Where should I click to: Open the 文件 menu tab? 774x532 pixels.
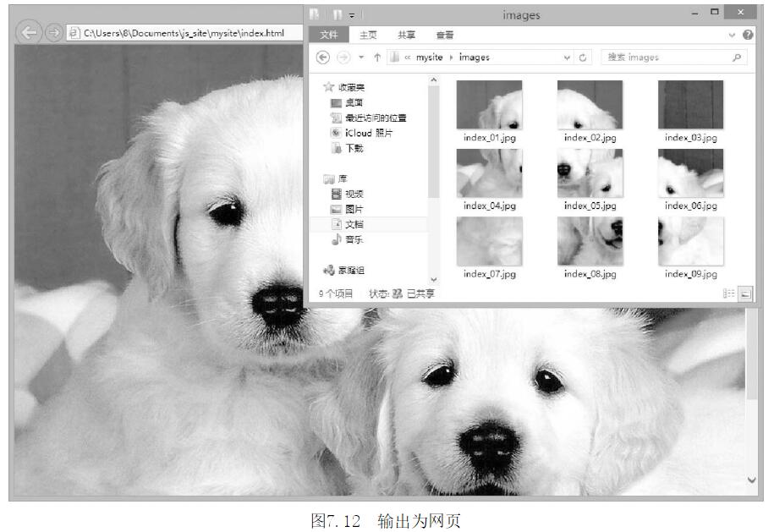click(x=328, y=35)
